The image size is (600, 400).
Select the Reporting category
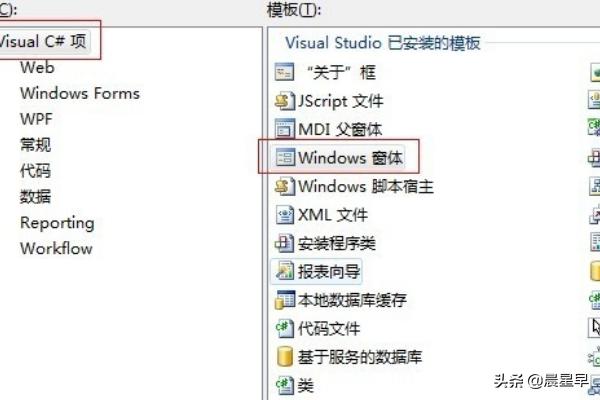point(57,223)
